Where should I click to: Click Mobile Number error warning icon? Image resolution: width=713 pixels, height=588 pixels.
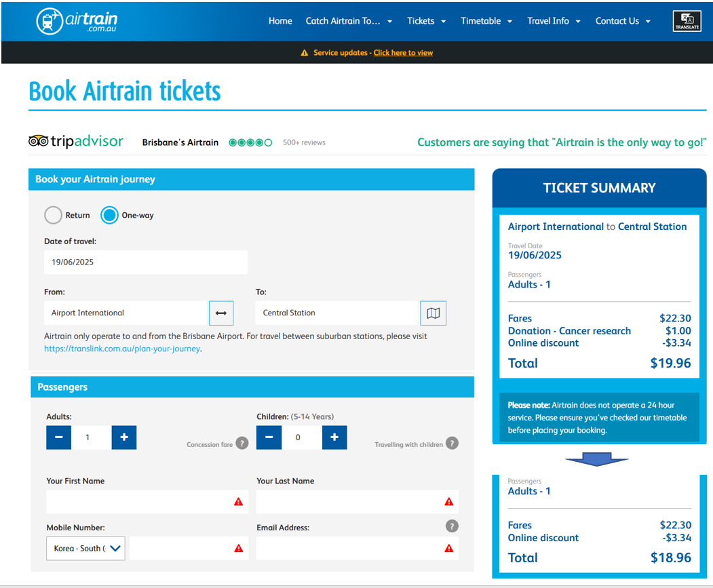point(238,549)
